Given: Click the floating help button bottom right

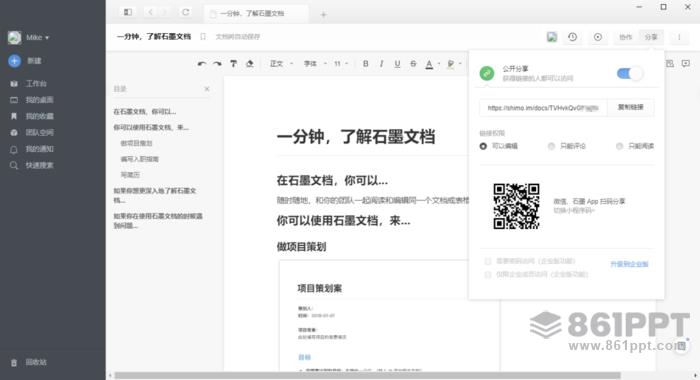Looking at the screenshot, I should (681, 346).
